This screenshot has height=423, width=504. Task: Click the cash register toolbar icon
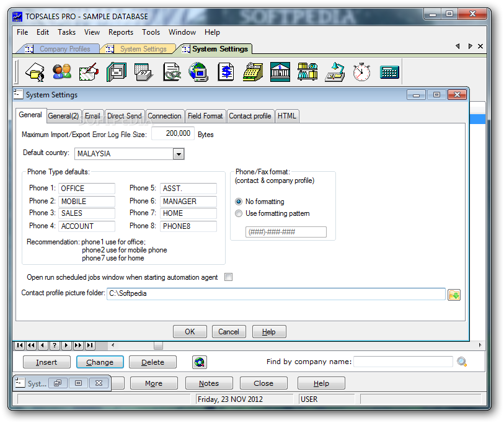[253, 72]
